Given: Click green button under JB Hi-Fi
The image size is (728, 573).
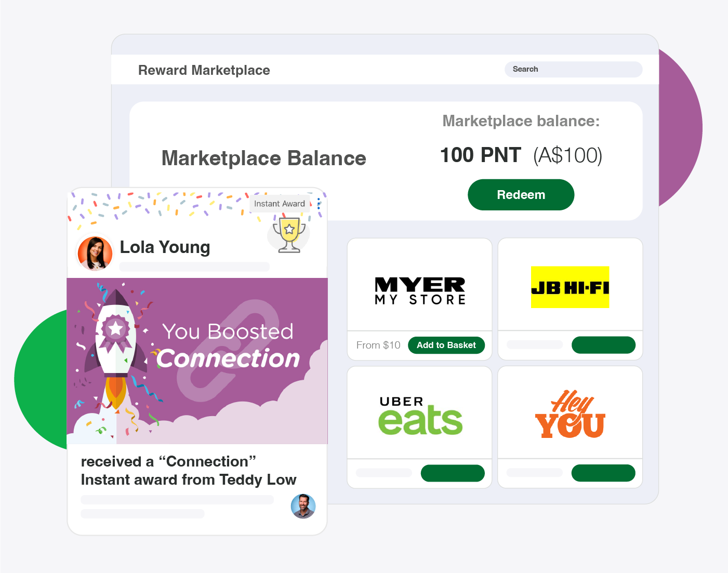Looking at the screenshot, I should pos(603,345).
